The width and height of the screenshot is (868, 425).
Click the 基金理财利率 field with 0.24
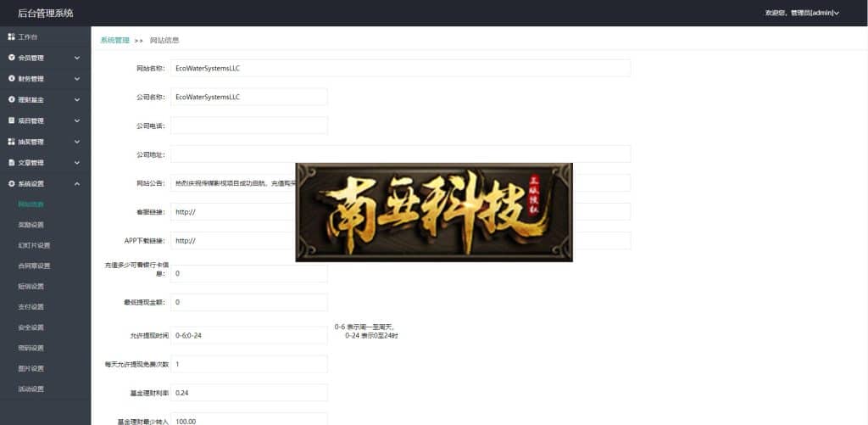[x=248, y=392]
